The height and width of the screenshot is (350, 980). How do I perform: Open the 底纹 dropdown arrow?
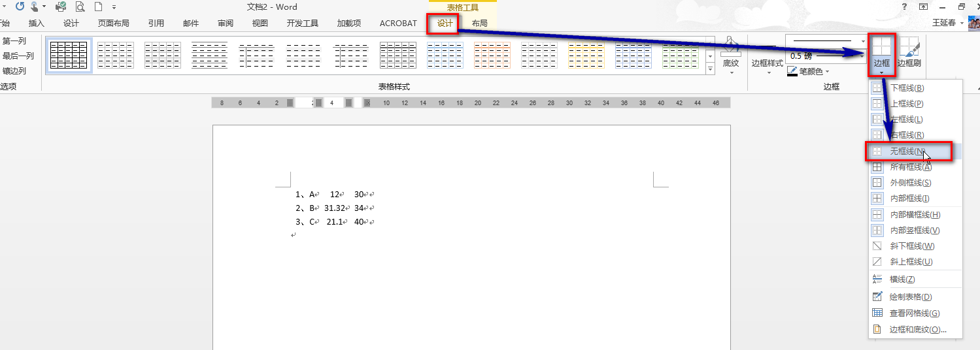731,72
